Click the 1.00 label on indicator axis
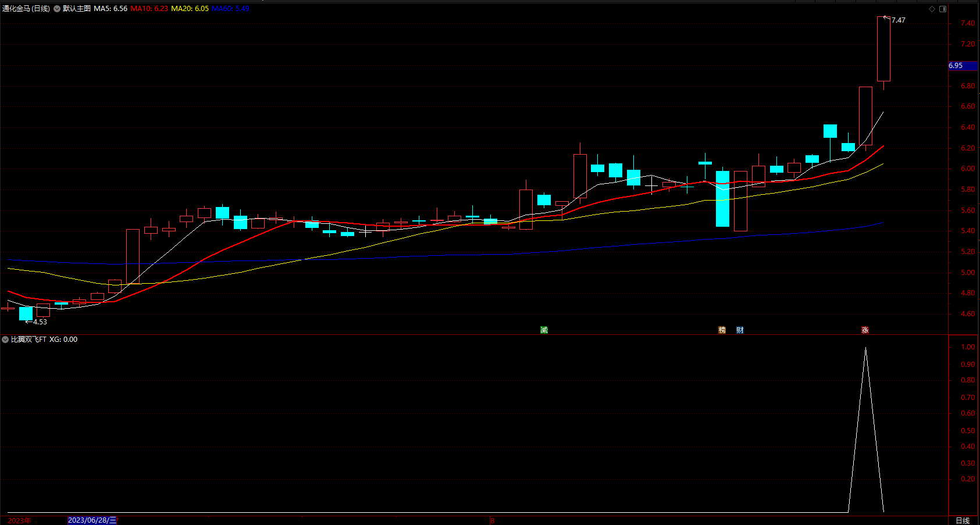This screenshot has width=980, height=525. (x=968, y=347)
